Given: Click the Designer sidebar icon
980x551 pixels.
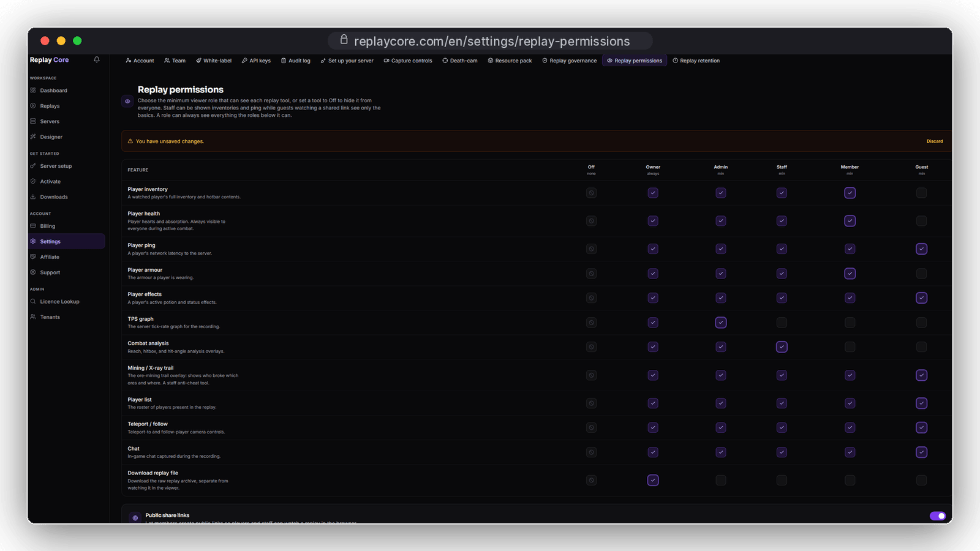Looking at the screenshot, I should coord(33,137).
